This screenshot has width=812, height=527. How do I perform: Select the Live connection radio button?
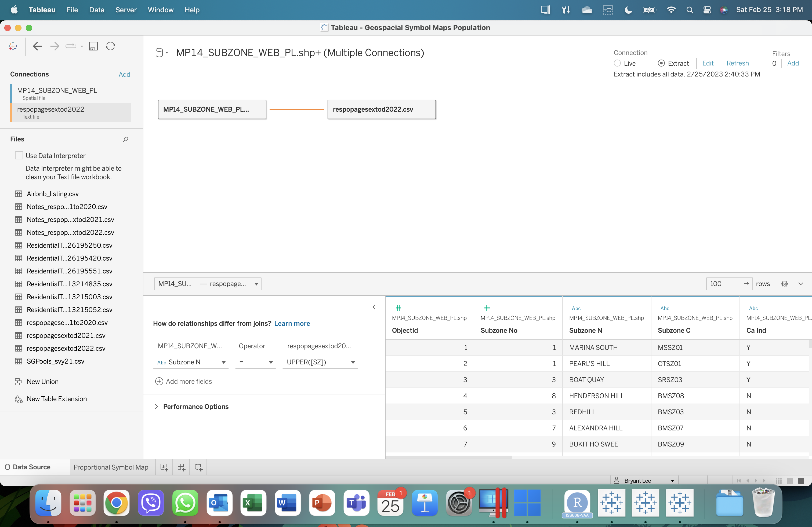(617, 63)
